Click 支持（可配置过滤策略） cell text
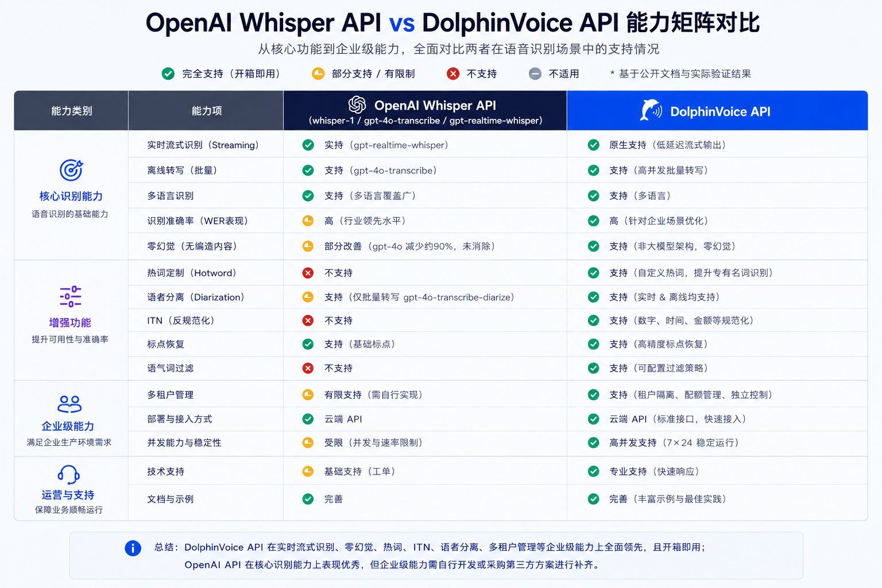This screenshot has width=882, height=588. (659, 368)
